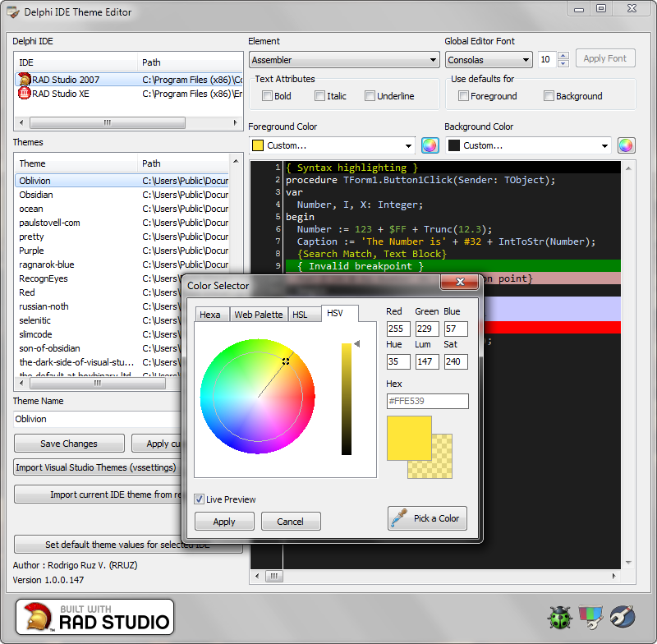Click the brightness slider arrow marker
This screenshot has width=657, height=644.
pos(356,344)
